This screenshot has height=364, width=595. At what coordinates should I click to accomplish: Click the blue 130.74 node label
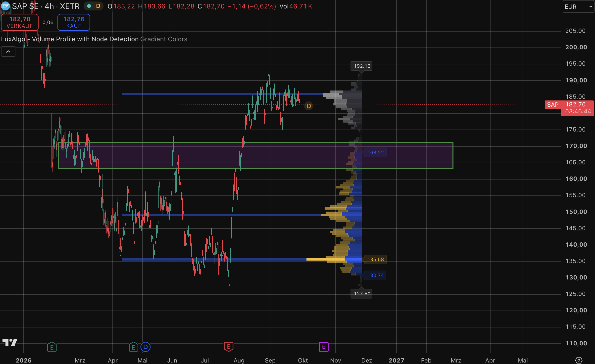point(375,275)
